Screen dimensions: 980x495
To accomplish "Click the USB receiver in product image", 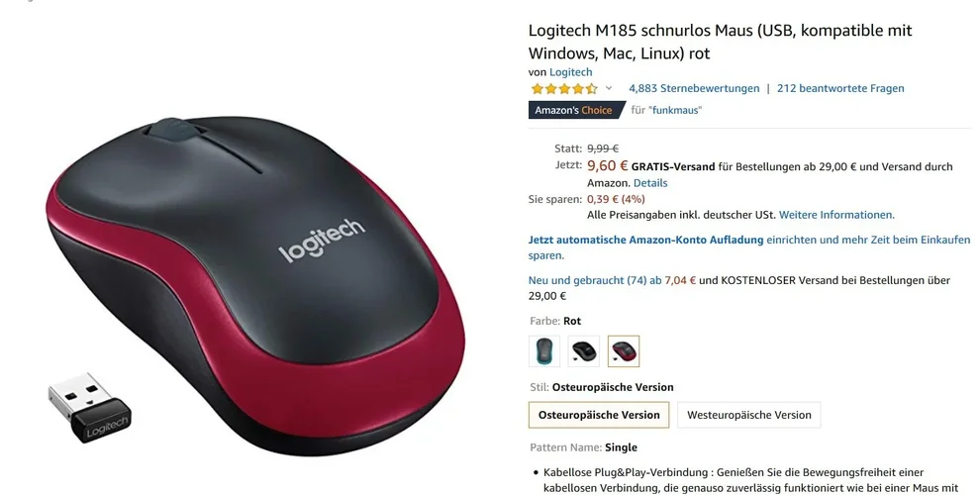I will pos(89,408).
